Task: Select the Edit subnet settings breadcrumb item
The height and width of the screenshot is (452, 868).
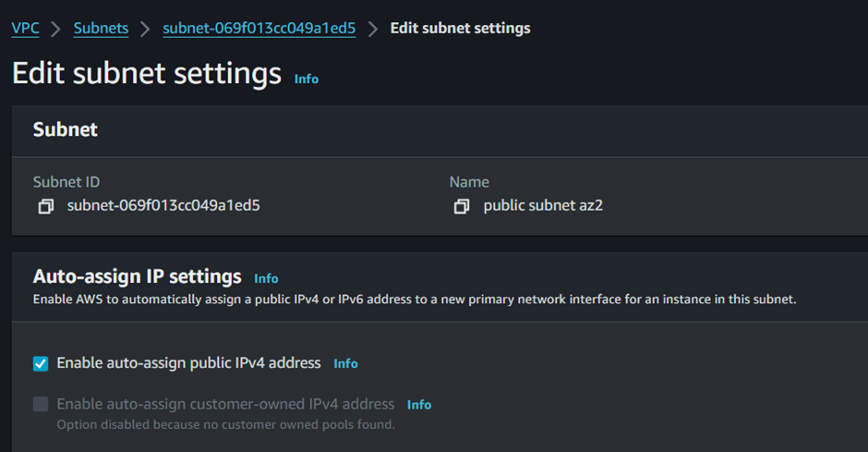Action: coord(460,29)
